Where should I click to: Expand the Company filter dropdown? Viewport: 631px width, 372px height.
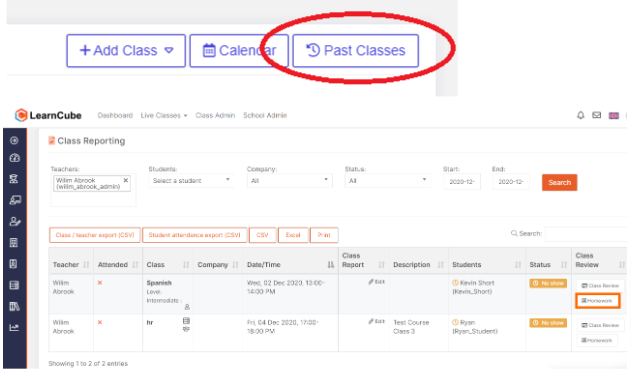click(x=289, y=180)
